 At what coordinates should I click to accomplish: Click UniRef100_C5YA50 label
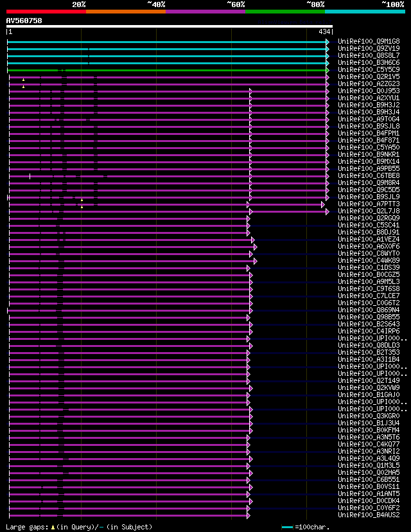pyautogui.click(x=369, y=148)
